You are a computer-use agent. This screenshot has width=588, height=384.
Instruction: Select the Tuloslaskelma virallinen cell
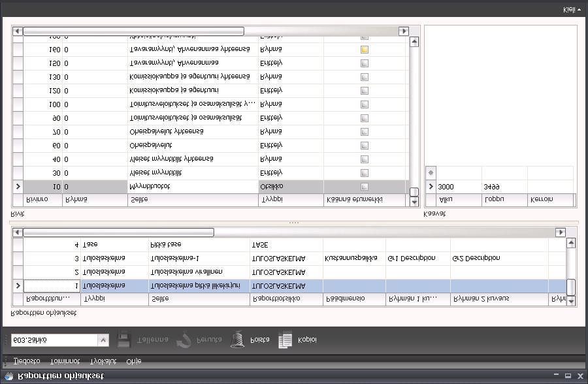point(199,272)
